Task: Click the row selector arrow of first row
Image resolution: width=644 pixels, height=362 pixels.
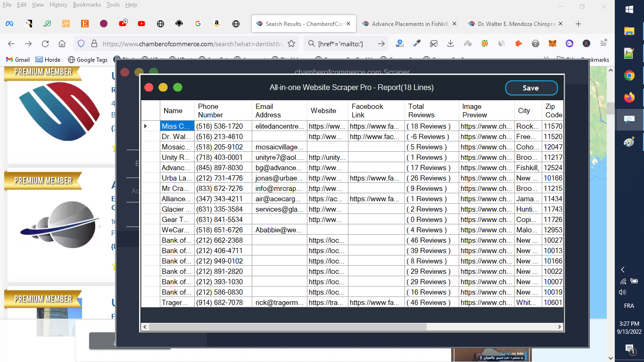Action: click(150, 126)
